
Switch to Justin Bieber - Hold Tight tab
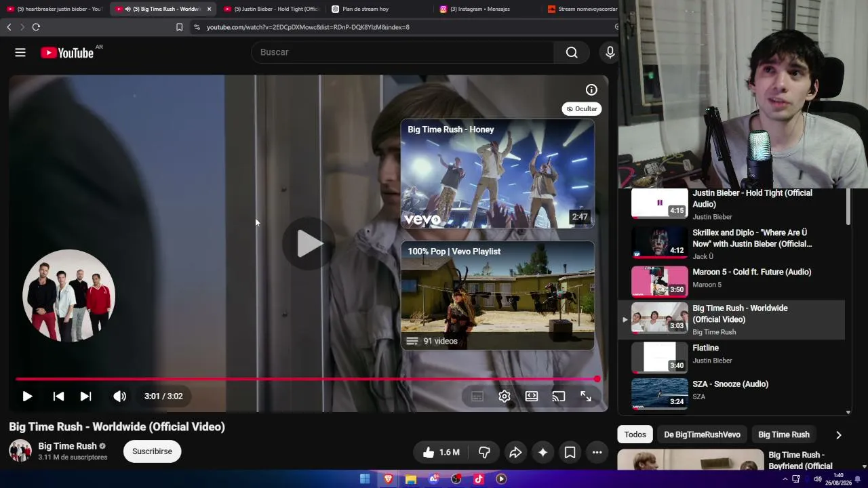click(271, 9)
